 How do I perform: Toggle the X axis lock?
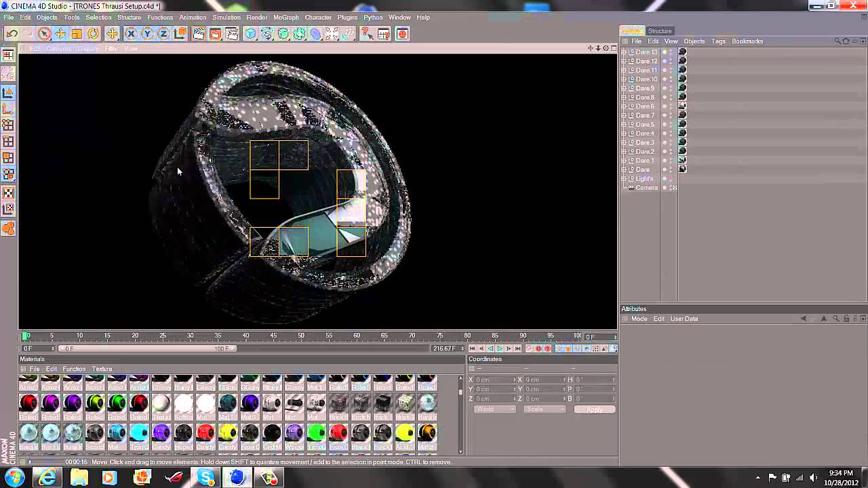131,34
